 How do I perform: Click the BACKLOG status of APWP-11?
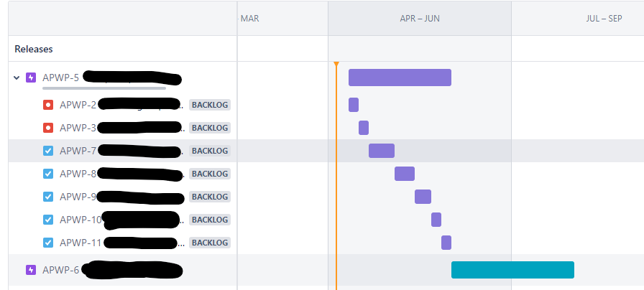210,243
